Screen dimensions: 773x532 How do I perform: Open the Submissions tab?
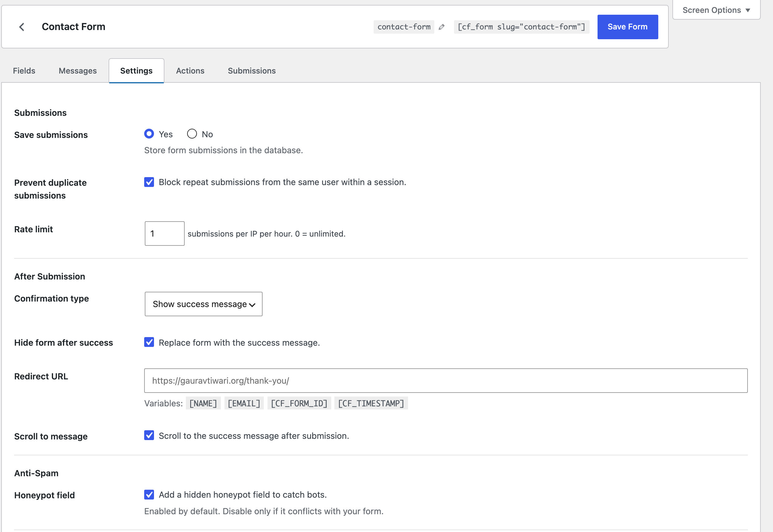click(x=252, y=70)
